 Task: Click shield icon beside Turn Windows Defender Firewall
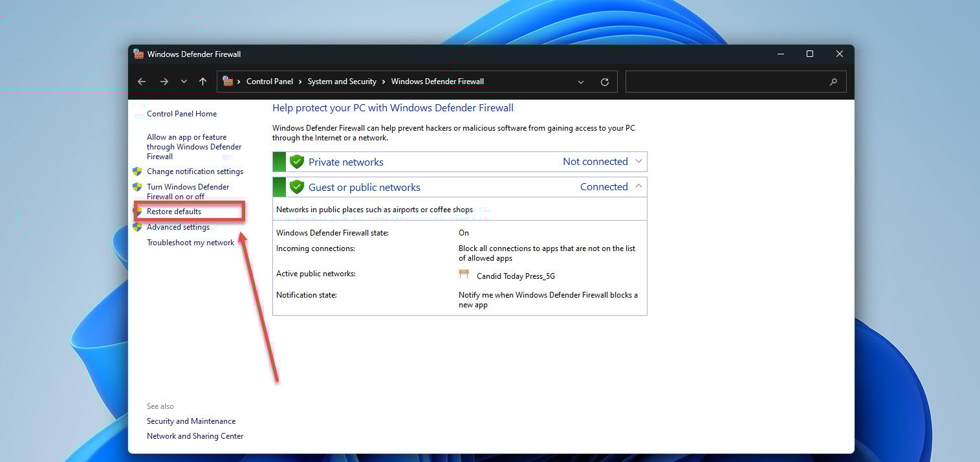[137, 187]
